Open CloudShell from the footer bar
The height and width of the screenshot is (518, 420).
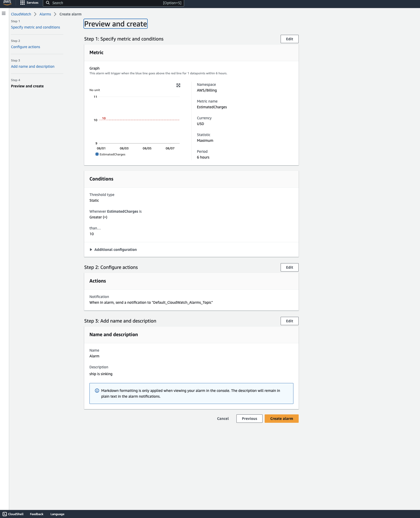pyautogui.click(x=13, y=514)
